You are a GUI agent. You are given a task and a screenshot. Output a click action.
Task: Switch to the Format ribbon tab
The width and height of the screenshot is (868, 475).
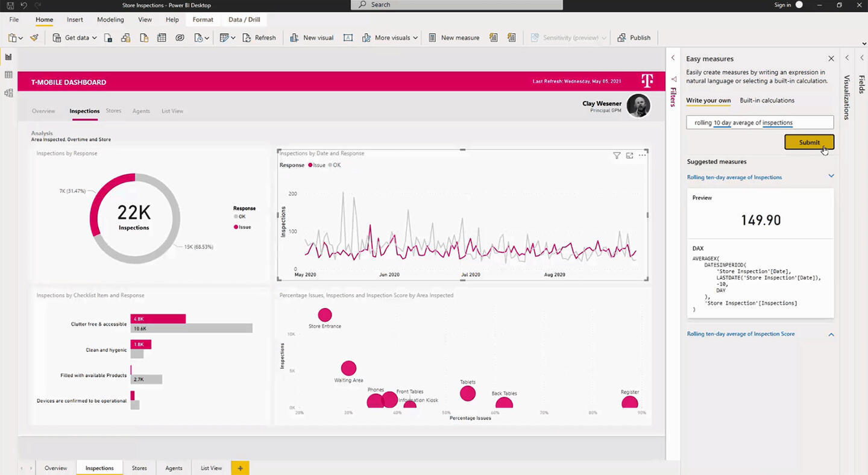(203, 19)
